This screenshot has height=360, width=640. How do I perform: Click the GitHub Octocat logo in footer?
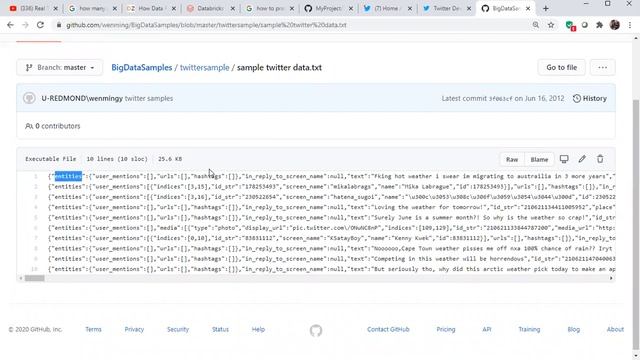[x=316, y=330]
